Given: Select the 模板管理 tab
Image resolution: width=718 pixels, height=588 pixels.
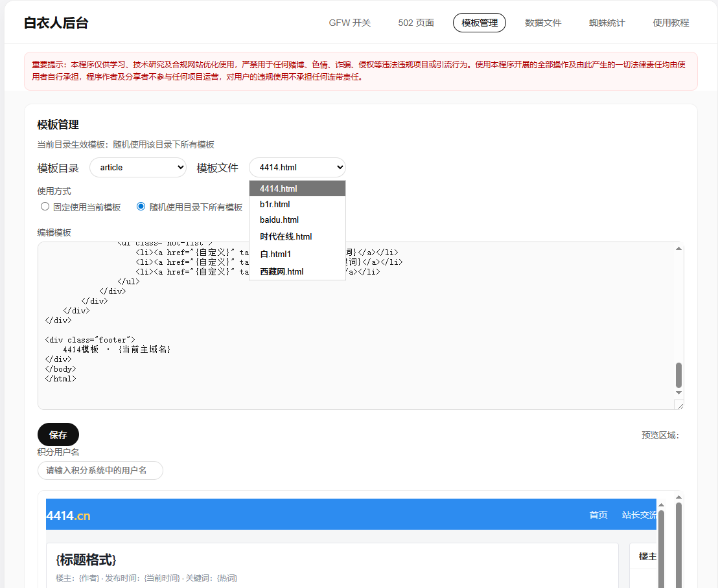Looking at the screenshot, I should [x=480, y=23].
